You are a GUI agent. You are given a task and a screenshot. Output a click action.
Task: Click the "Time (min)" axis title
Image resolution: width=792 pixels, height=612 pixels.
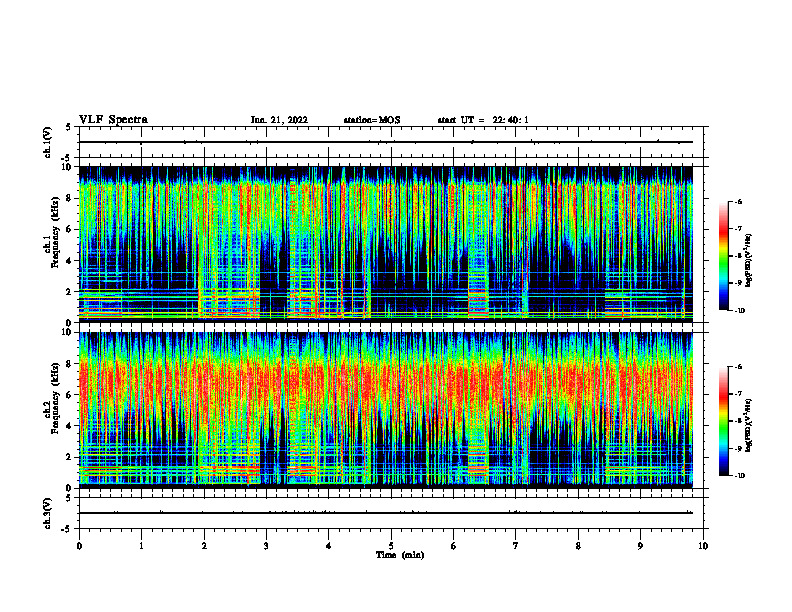point(400,555)
